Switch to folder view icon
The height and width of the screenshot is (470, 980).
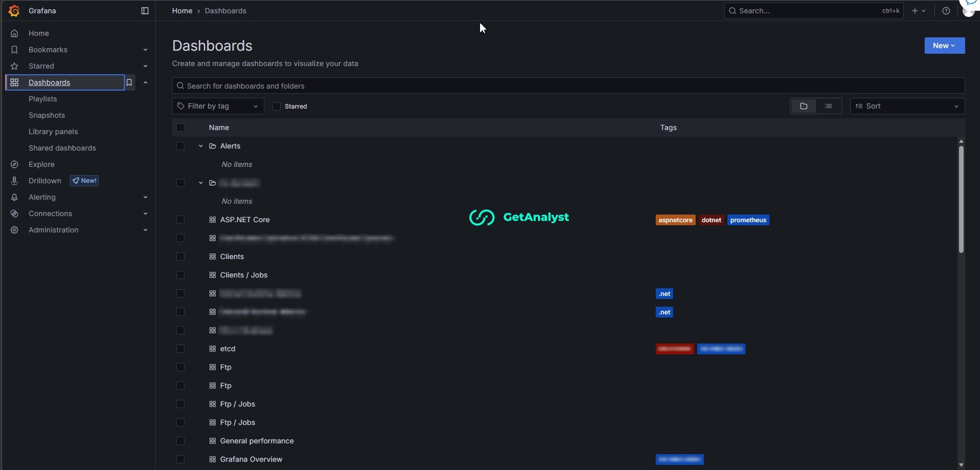coord(803,106)
